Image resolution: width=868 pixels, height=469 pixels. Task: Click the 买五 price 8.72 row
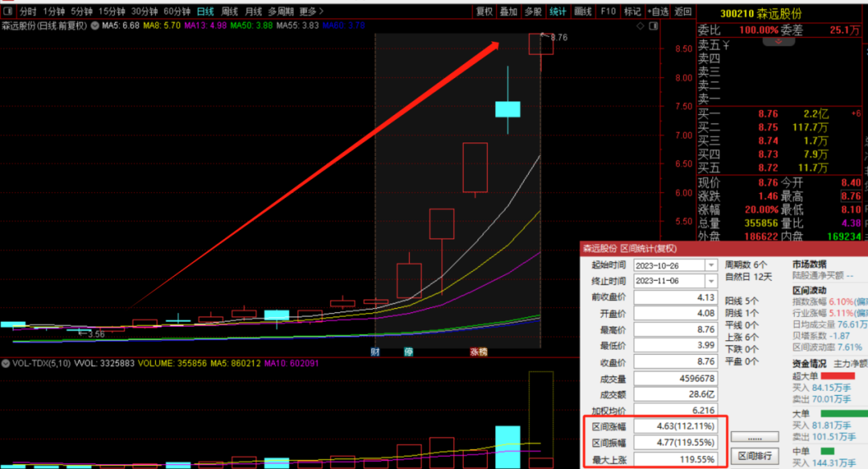coord(780,167)
